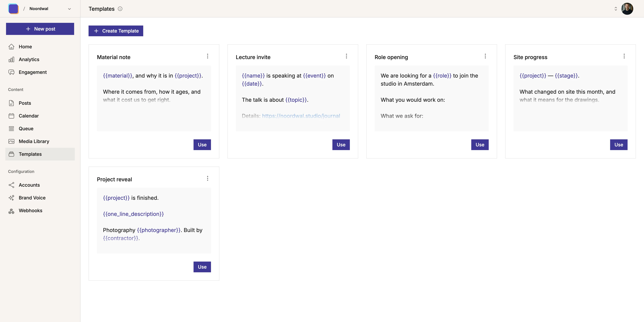Click the {{one_line_description}} placeholder
The image size is (644, 322).
133,214
